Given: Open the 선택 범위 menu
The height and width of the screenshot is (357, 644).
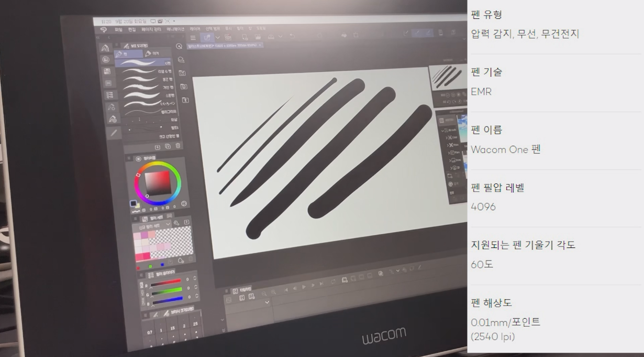Looking at the screenshot, I should click(212, 28).
